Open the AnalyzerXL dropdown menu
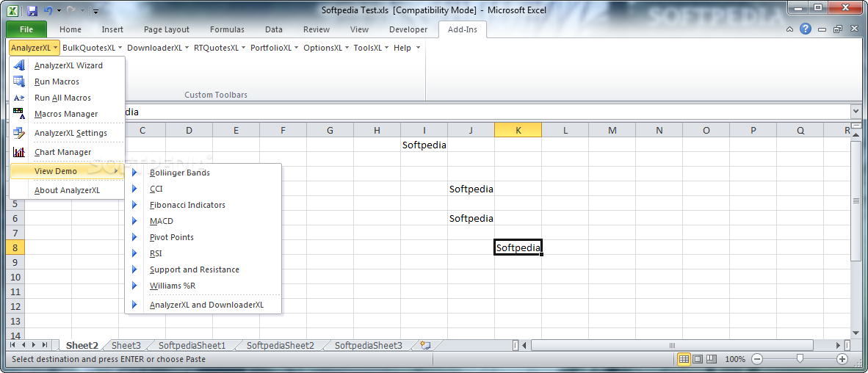868x373 pixels. (x=34, y=48)
